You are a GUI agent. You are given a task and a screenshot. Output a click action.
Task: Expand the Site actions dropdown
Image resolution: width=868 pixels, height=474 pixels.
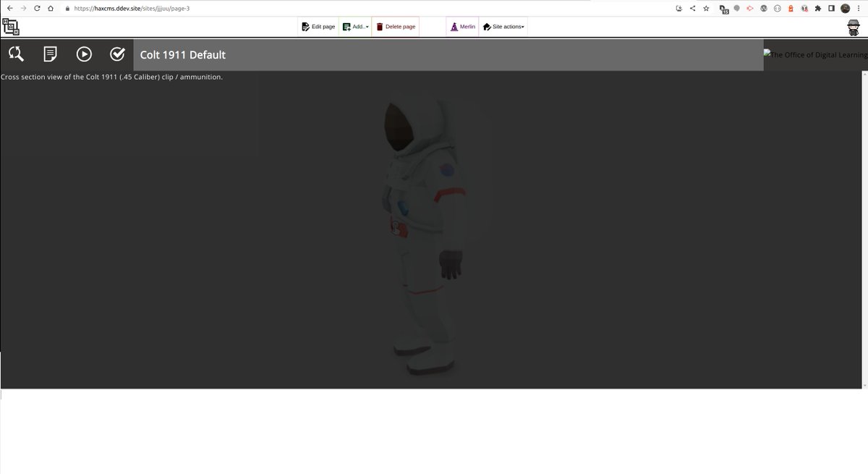click(x=503, y=27)
